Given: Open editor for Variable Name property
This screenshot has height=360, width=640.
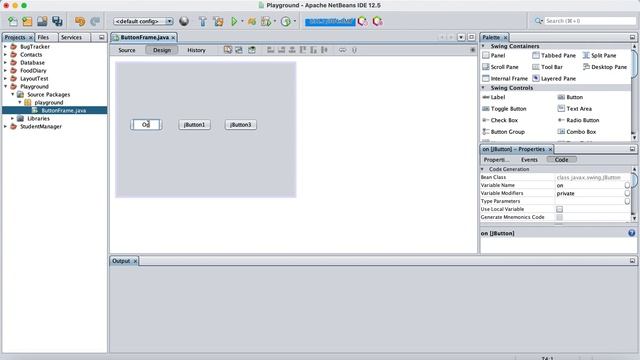Looking at the screenshot, I should click(x=627, y=185).
